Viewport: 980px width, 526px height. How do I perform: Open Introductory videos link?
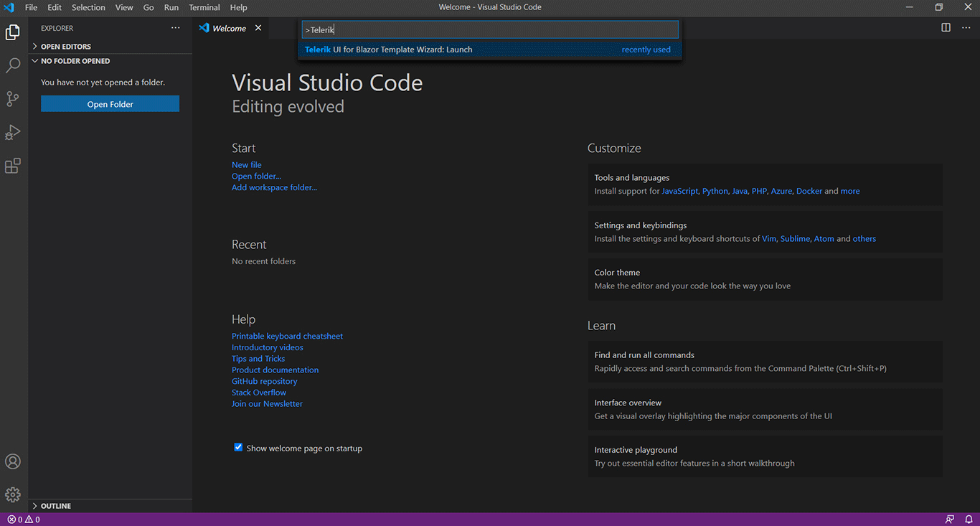(267, 347)
